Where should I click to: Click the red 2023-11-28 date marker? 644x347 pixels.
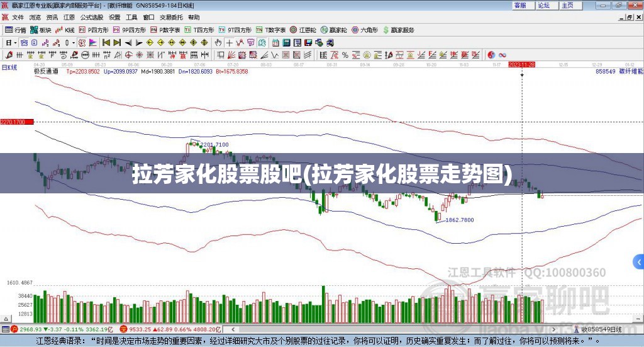click(521, 65)
